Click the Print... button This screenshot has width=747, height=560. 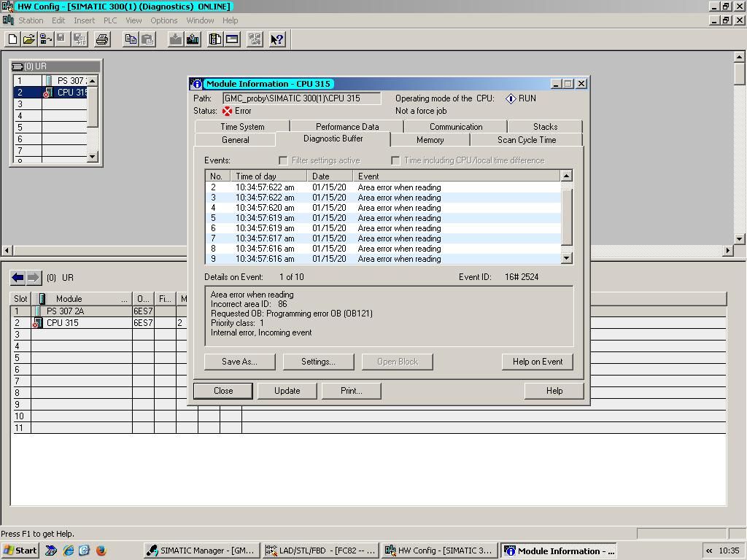point(352,391)
